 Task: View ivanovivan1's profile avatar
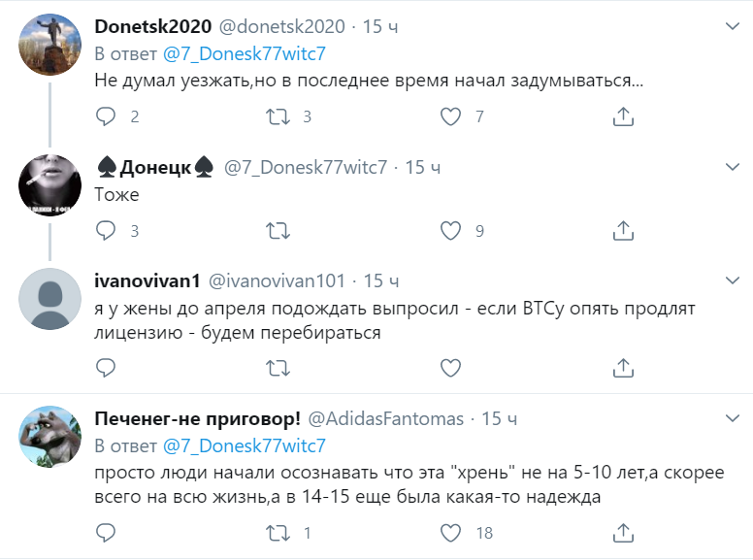(49, 299)
